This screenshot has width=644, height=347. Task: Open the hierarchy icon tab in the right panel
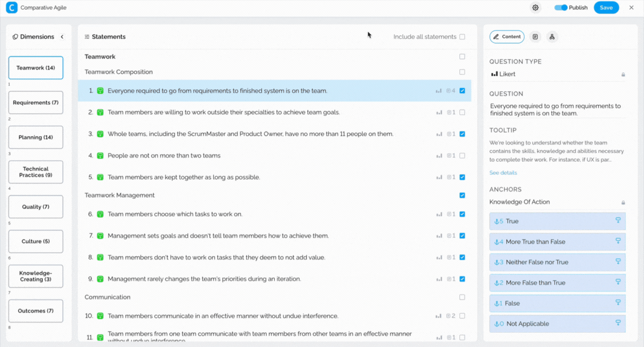coord(551,37)
